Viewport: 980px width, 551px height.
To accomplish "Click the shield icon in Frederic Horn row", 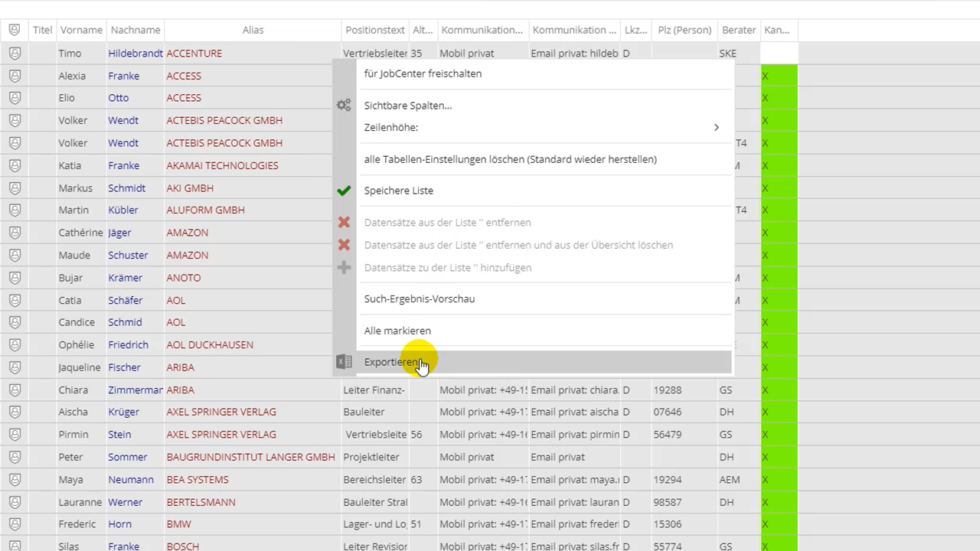I will point(15,524).
